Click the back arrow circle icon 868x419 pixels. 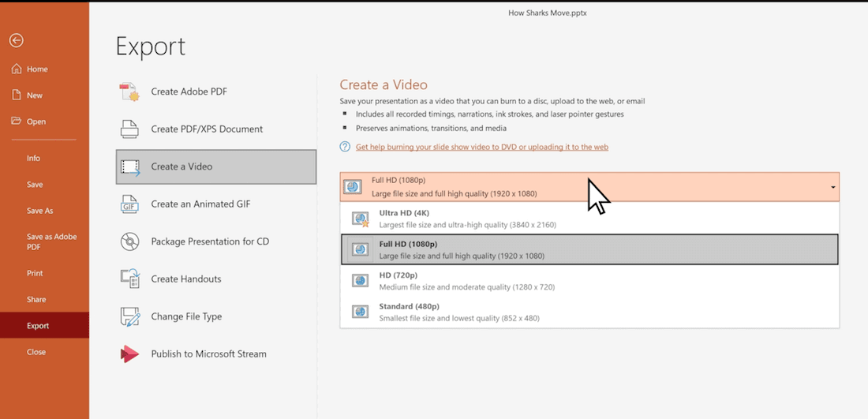(x=16, y=41)
